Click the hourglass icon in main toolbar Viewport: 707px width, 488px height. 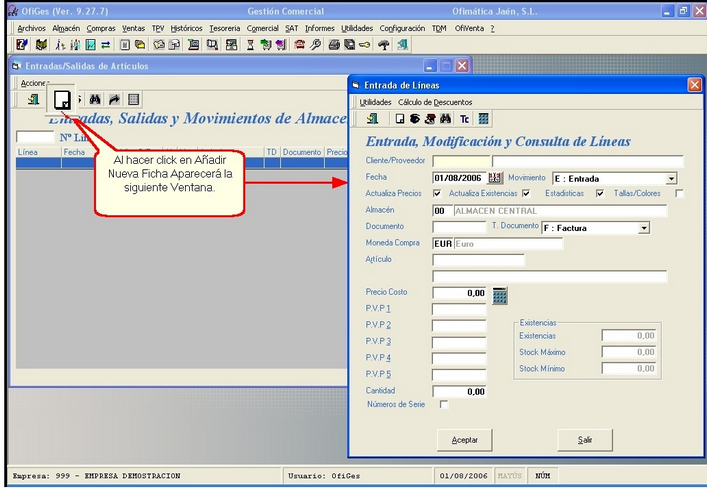tap(250, 45)
